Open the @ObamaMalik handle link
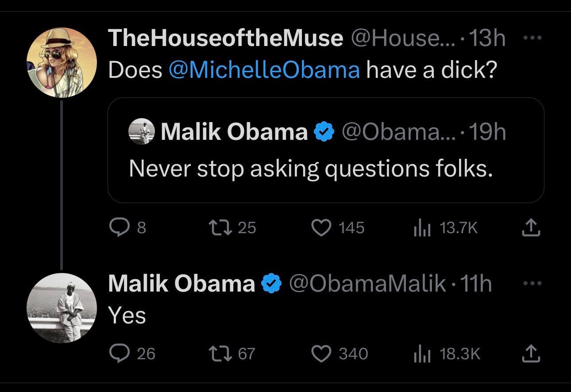The height and width of the screenshot is (392, 571). [x=367, y=284]
